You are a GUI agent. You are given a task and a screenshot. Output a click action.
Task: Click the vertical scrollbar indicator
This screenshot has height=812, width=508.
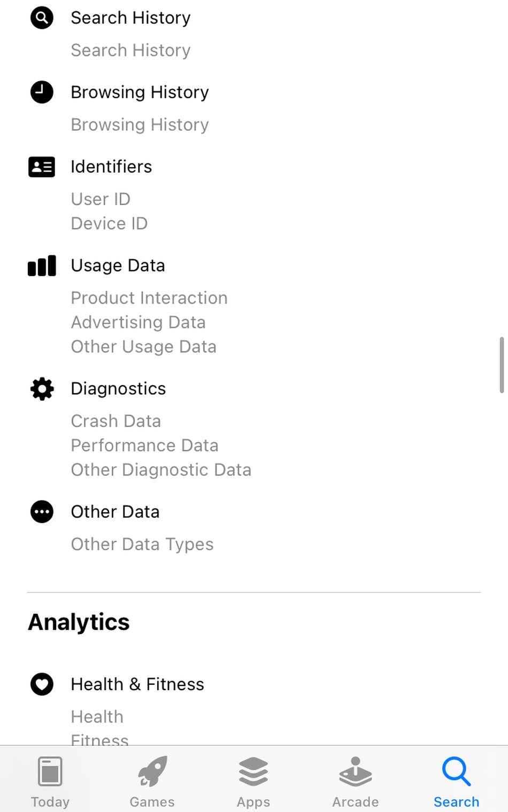point(502,365)
